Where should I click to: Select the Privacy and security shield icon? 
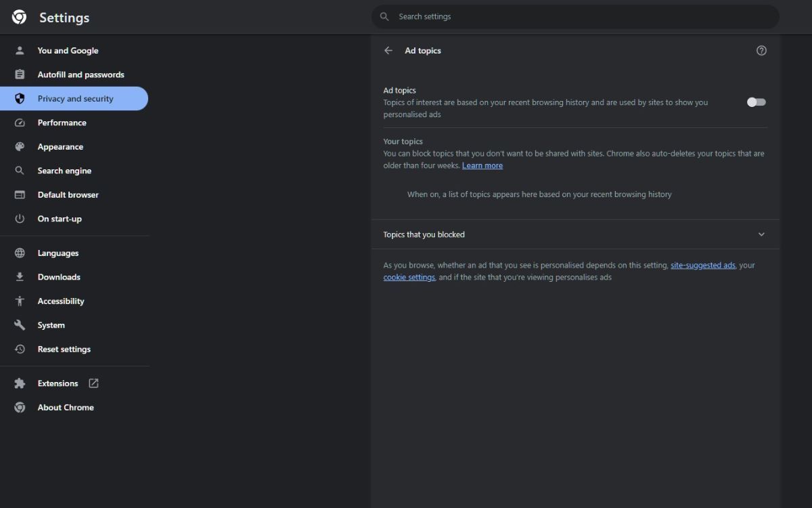click(20, 98)
